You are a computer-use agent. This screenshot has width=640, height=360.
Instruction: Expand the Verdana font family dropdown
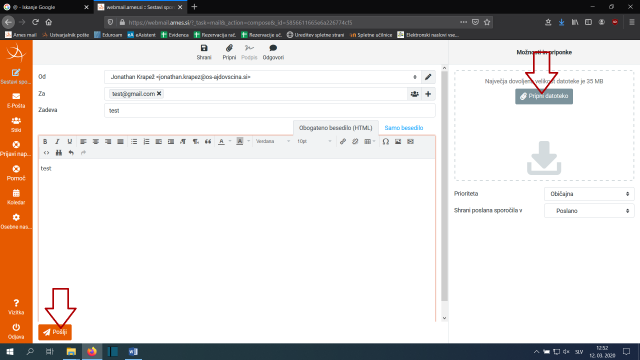(x=272, y=141)
